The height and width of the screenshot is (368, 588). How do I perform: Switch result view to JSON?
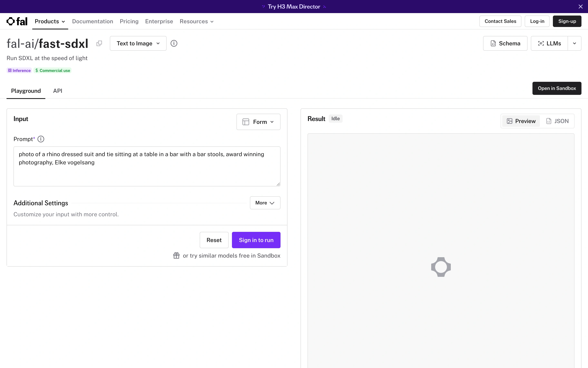(557, 121)
